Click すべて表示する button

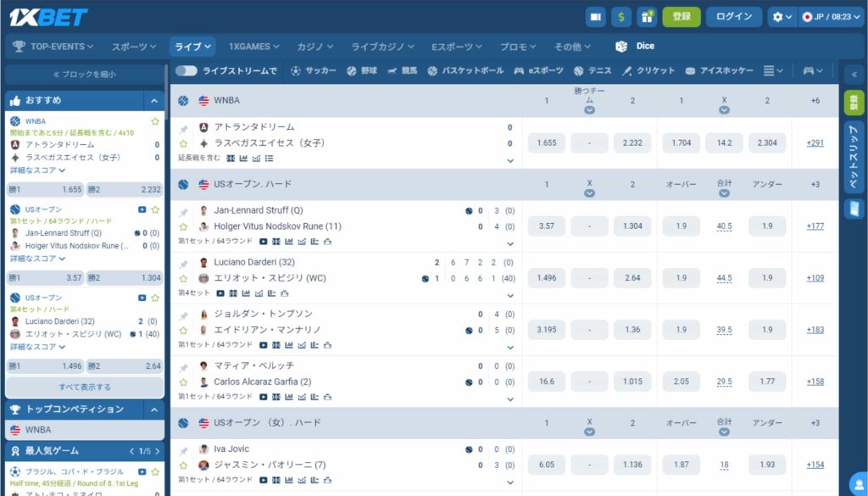pyautogui.click(x=85, y=387)
